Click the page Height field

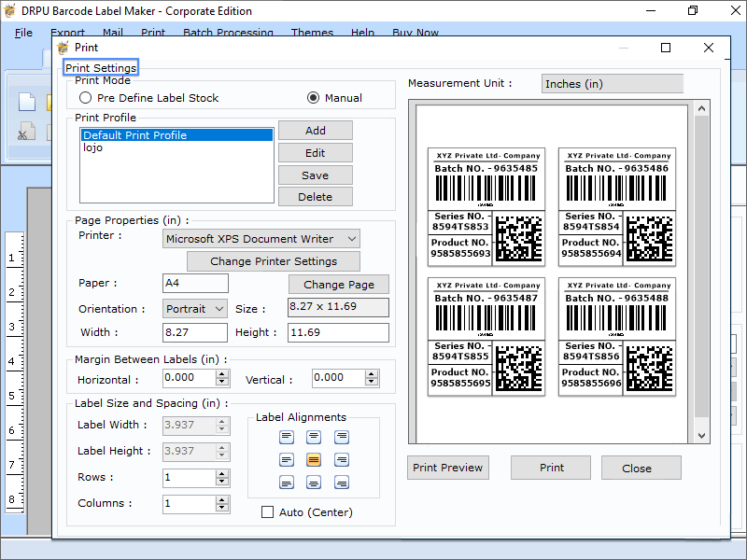[x=338, y=332]
